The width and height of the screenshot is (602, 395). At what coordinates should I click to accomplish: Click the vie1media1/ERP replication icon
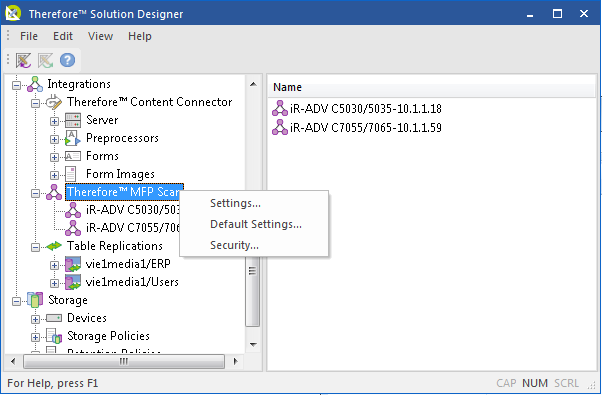tap(73, 264)
